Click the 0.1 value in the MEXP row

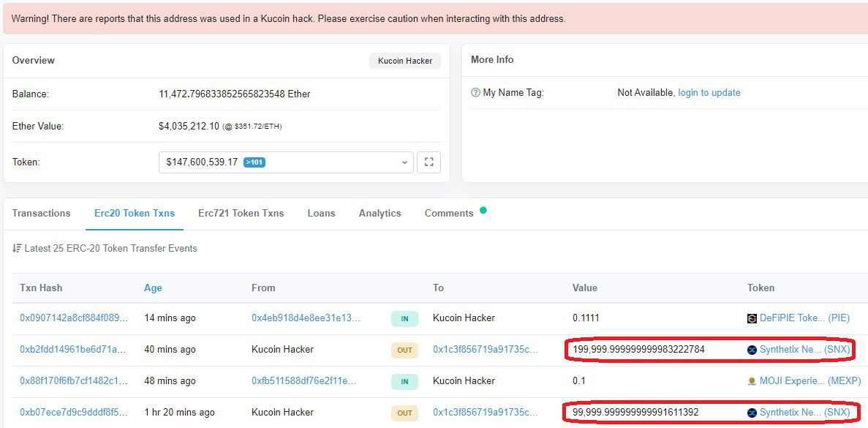(x=579, y=381)
